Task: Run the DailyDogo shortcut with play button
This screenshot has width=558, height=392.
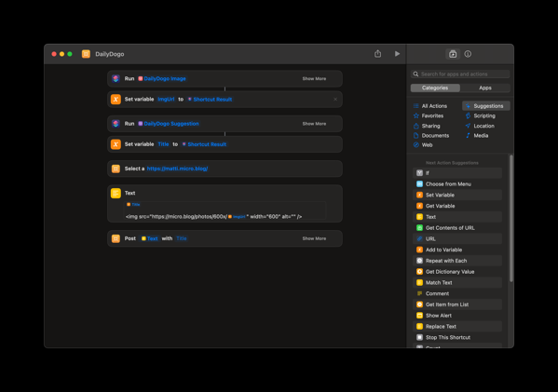Action: (397, 54)
